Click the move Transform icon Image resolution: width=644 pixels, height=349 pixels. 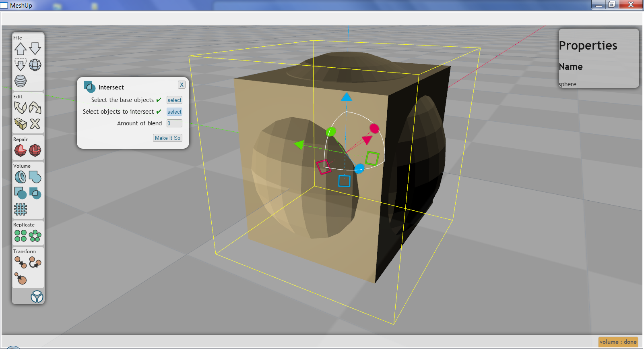coord(21,262)
